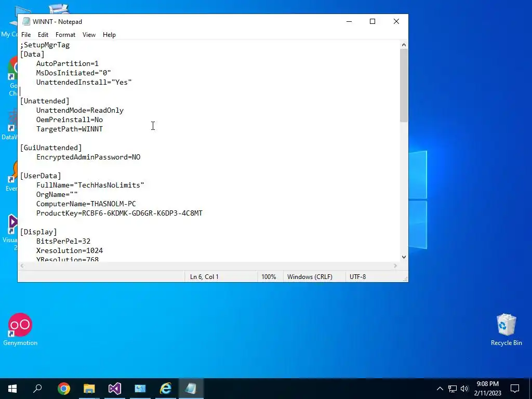Screen dimensions: 532x399
Task: Click the Notepad icon in title bar
Action: (26, 21)
